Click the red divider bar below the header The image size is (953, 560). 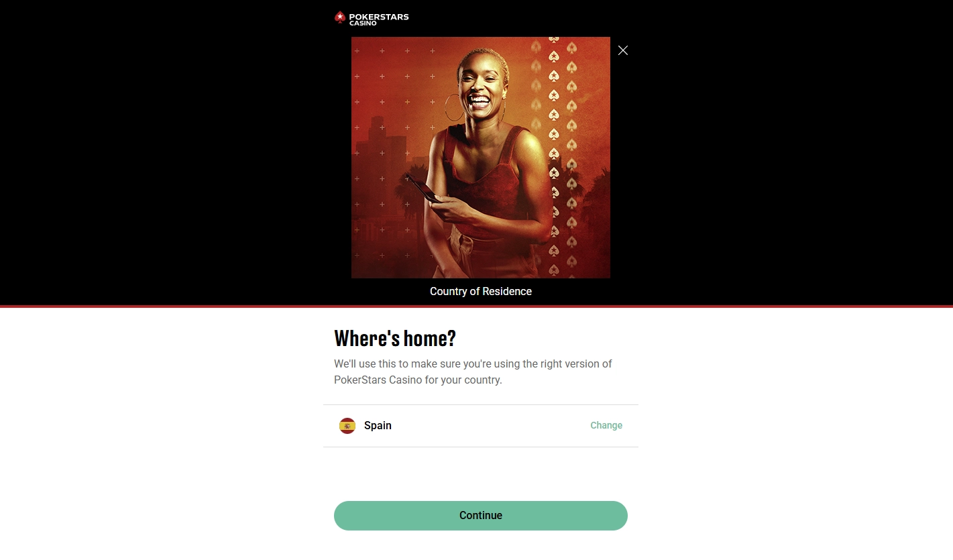pyautogui.click(x=476, y=306)
